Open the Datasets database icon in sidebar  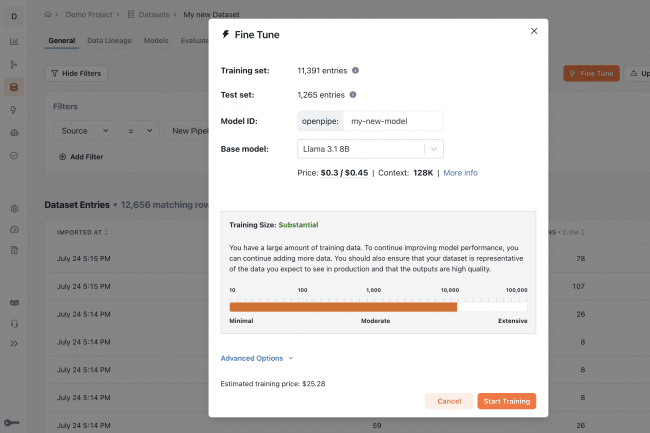[14, 87]
